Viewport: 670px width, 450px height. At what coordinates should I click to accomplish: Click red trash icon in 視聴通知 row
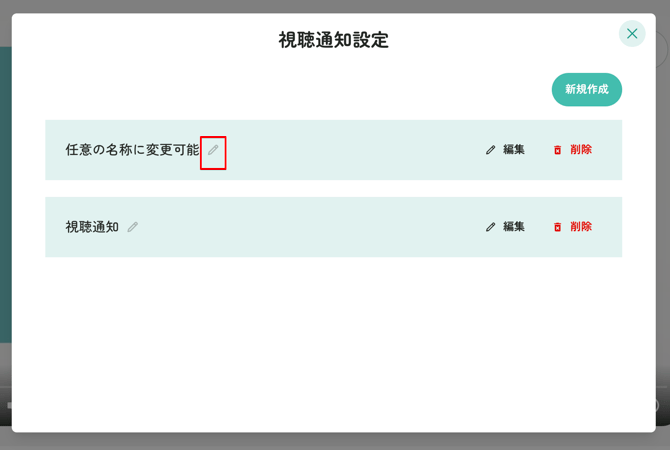[558, 227]
